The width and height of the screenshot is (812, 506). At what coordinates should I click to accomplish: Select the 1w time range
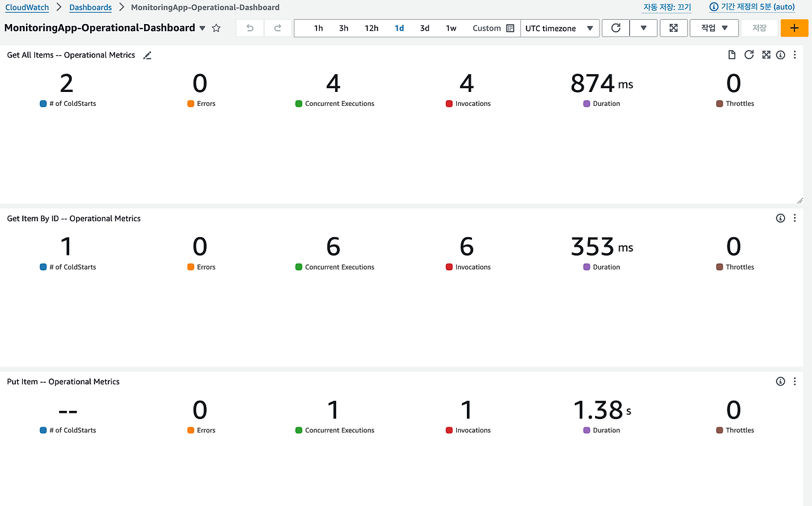451,28
